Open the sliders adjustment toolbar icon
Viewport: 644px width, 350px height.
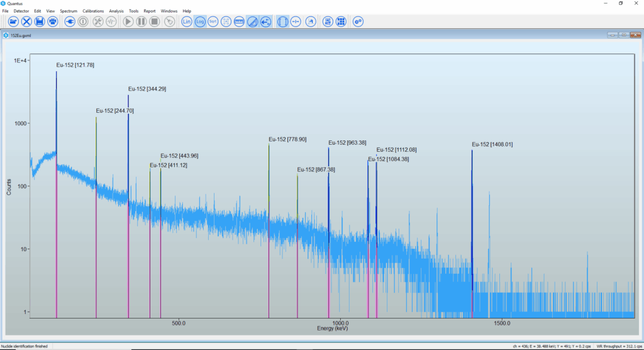[328, 22]
